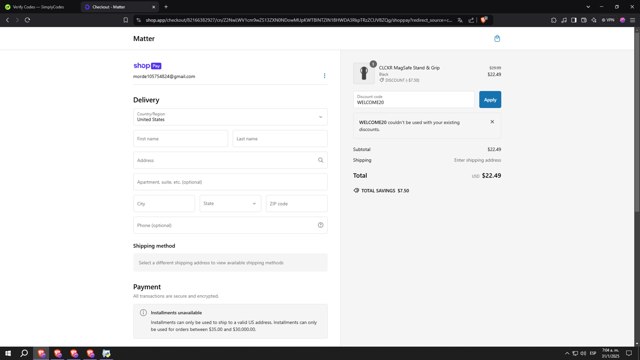This screenshot has width=640, height=360.
Task: Click the First name field
Action: pyautogui.click(x=180, y=139)
